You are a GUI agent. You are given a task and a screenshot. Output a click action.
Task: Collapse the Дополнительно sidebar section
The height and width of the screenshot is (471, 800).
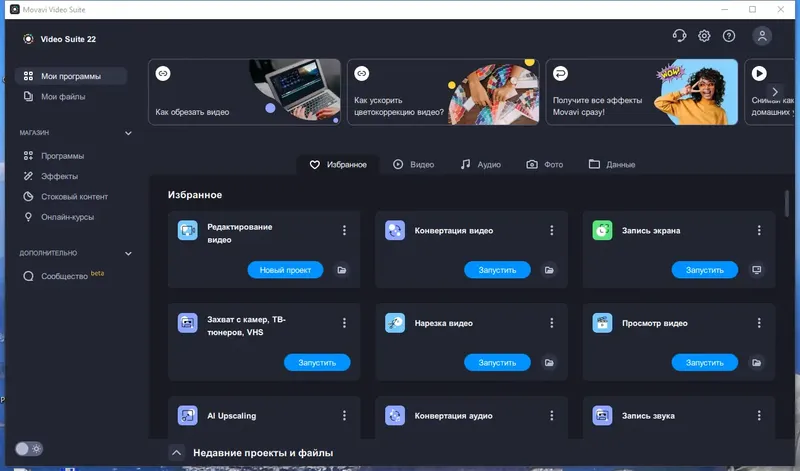(128, 254)
